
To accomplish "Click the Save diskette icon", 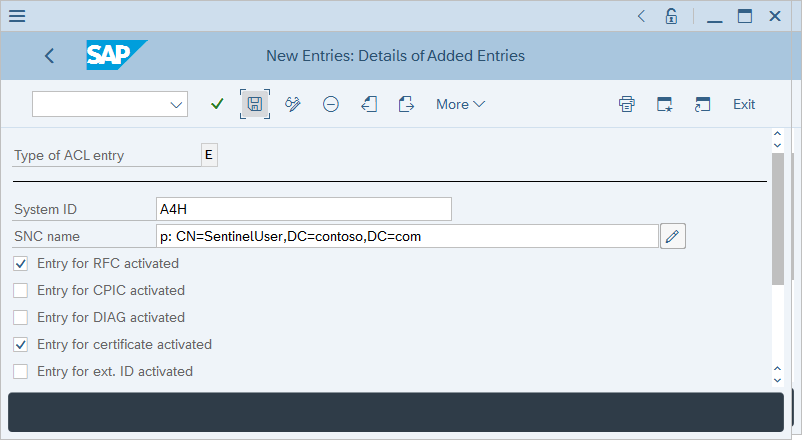I will click(x=255, y=104).
